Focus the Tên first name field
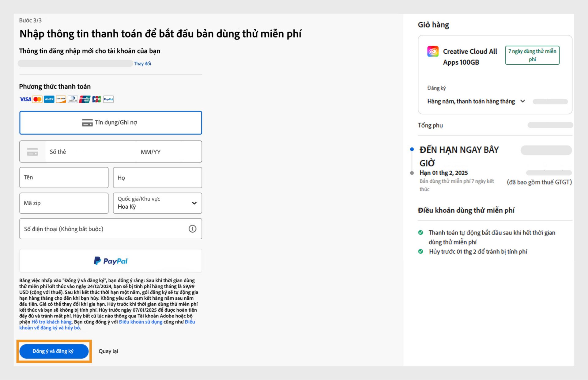The width and height of the screenshot is (588, 380). pos(64,177)
